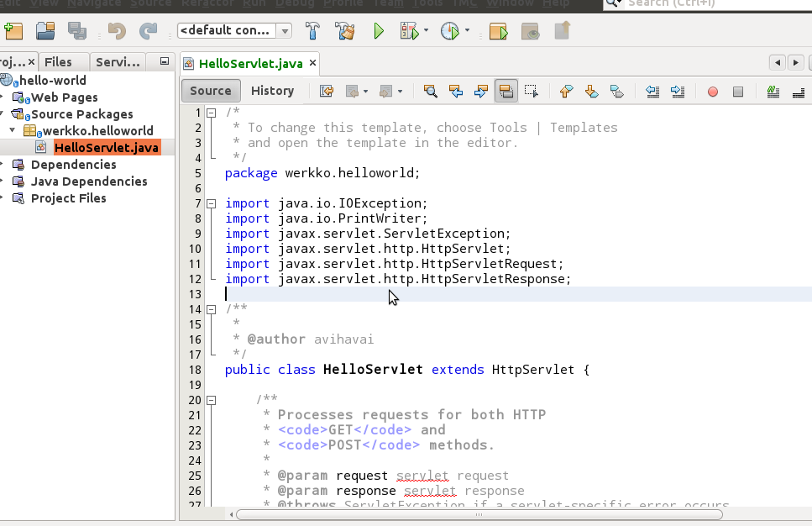Open Profile Project dropdown arrow

467,30
